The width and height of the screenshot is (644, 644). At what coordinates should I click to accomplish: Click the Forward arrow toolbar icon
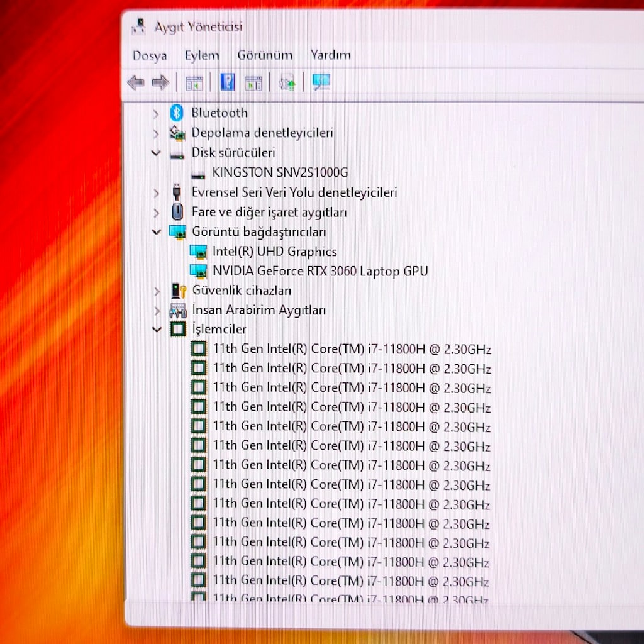160,82
